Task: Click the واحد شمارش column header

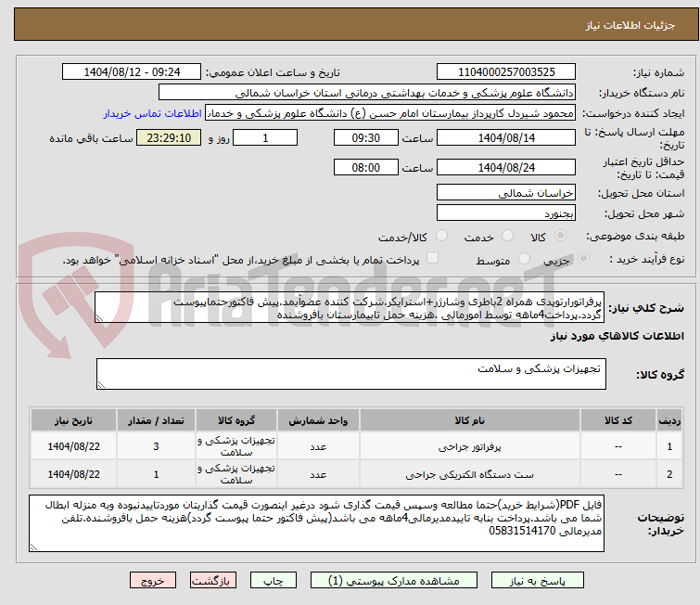Action: 318,420
